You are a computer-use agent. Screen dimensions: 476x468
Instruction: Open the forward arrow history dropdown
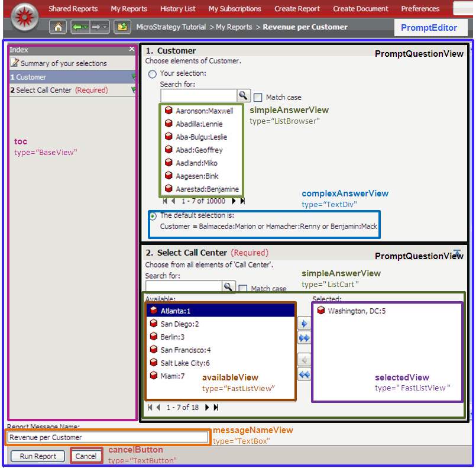[x=105, y=27]
